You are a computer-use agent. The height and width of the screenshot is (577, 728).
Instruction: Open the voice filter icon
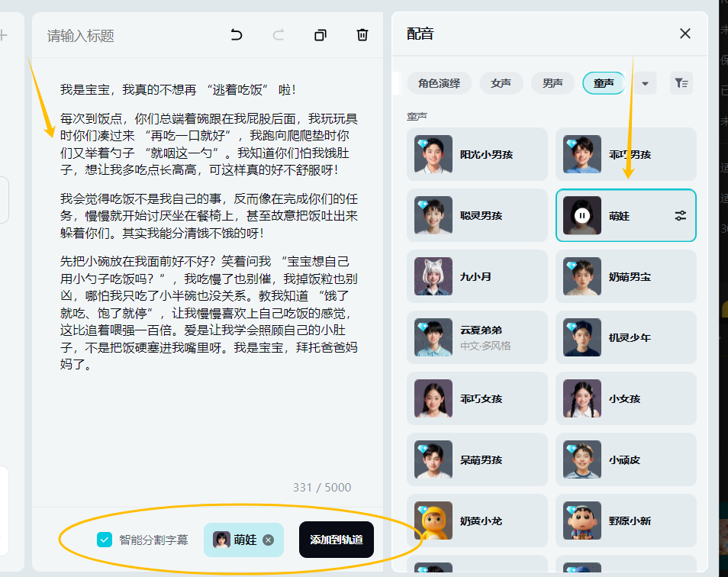[681, 83]
